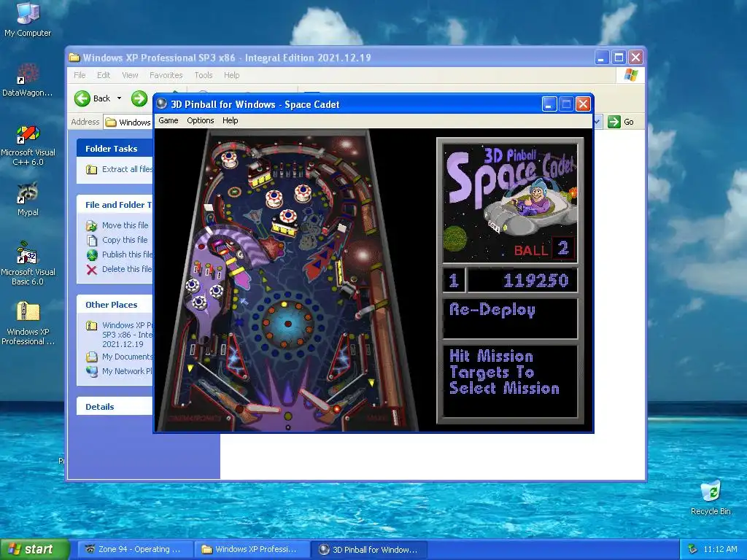Screen dimensions: 747x560
Task: Click the Publish this file globe icon
Action: 91,255
